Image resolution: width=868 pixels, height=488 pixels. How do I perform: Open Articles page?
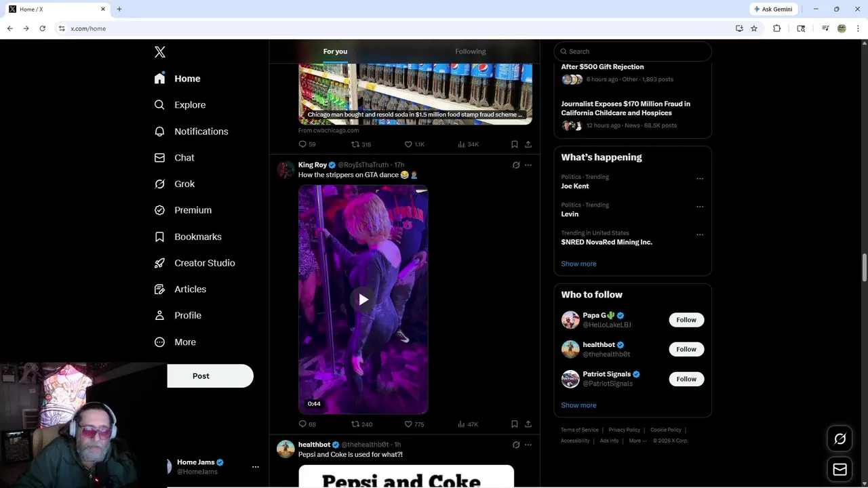tap(180, 289)
